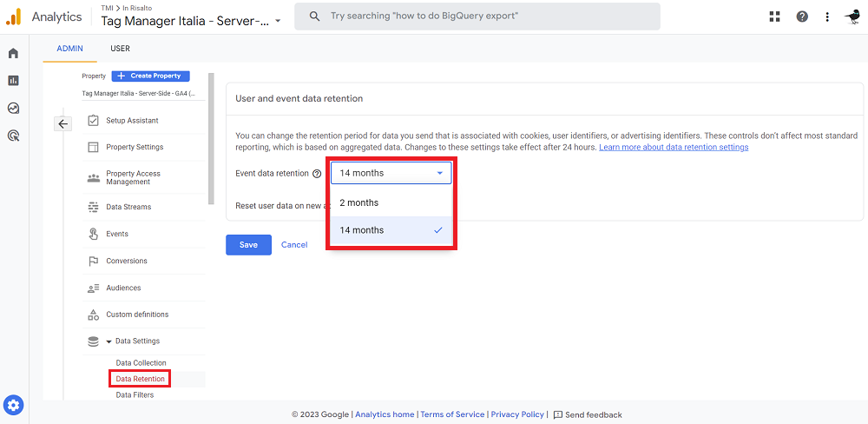The width and height of the screenshot is (868, 424).
Task: Click the Conversions flag icon
Action: (x=93, y=261)
